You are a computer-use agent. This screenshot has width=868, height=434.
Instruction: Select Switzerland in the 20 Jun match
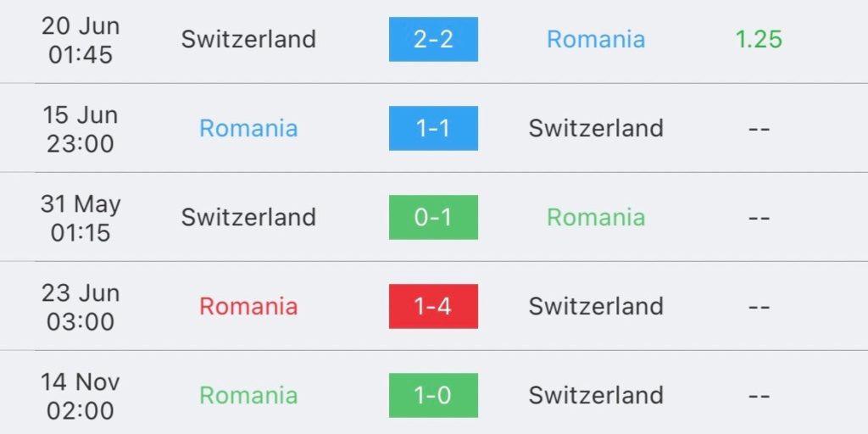(x=248, y=39)
